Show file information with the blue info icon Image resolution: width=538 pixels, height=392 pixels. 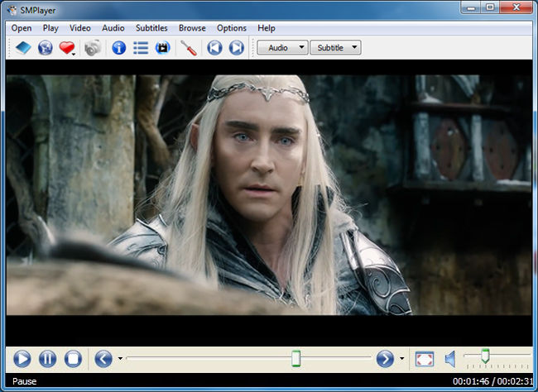coord(119,48)
